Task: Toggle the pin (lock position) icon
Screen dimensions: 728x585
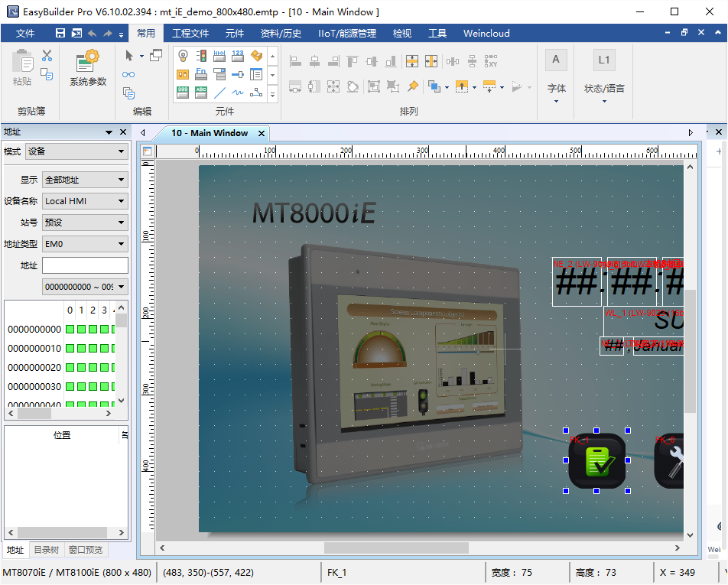Action: 413,86
